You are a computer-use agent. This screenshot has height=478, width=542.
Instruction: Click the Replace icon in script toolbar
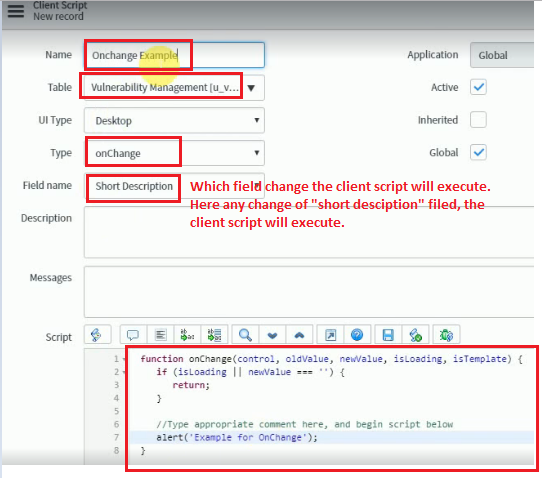point(187,335)
